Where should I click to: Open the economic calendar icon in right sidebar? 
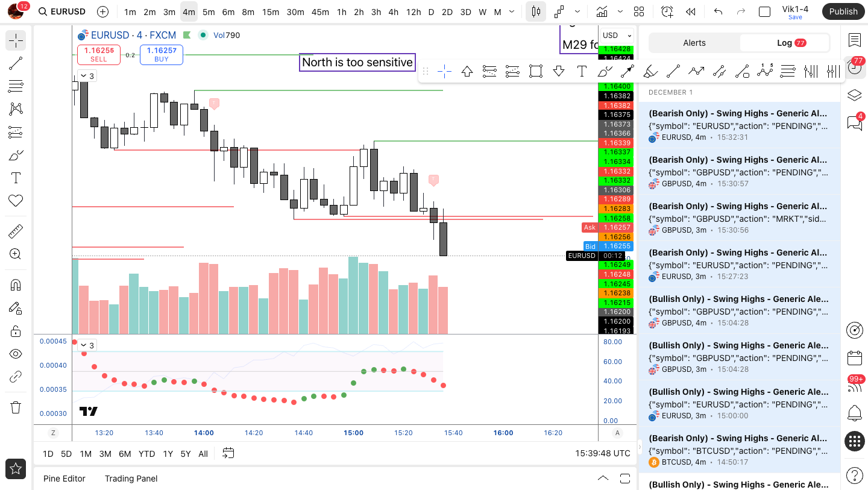855,358
